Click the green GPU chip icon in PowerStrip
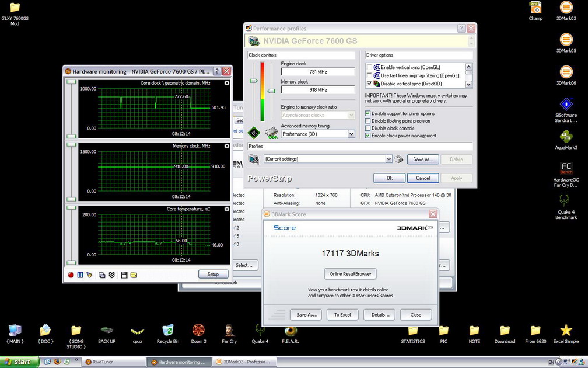 (x=254, y=133)
